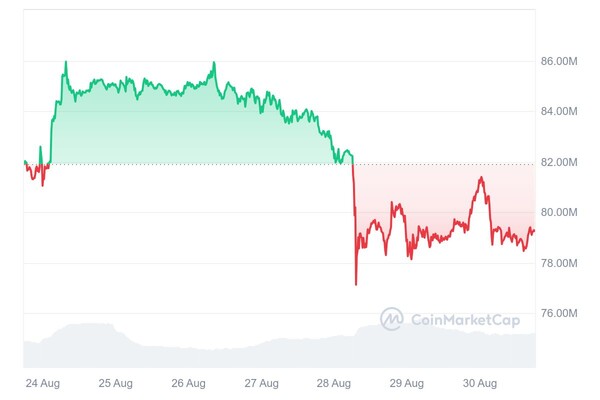Click the gray volume area hump near 25 Aug
This screenshot has height=400, width=600.
(88, 327)
